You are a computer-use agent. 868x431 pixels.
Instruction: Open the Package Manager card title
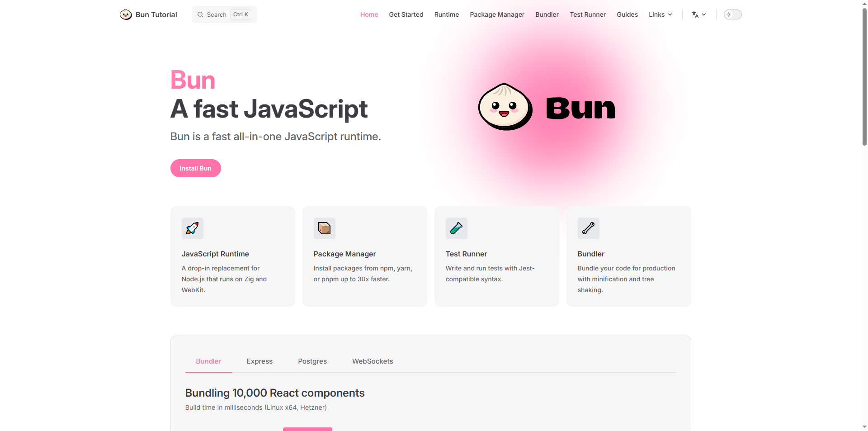tap(344, 254)
